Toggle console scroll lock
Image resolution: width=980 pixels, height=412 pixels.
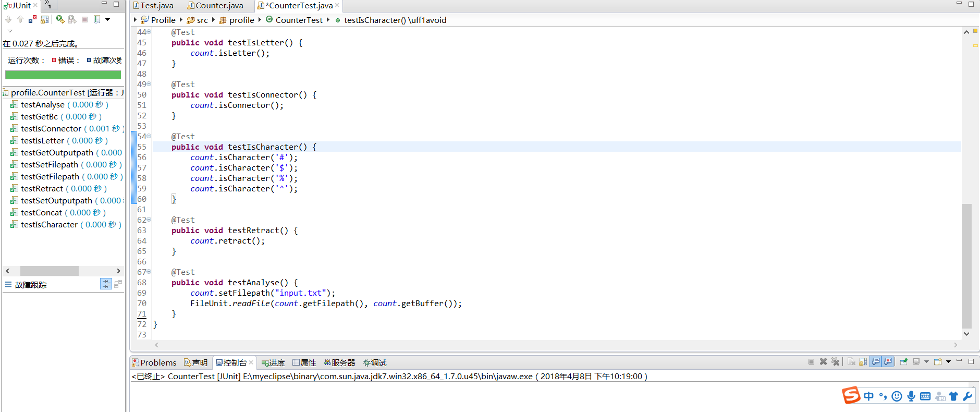(863, 361)
